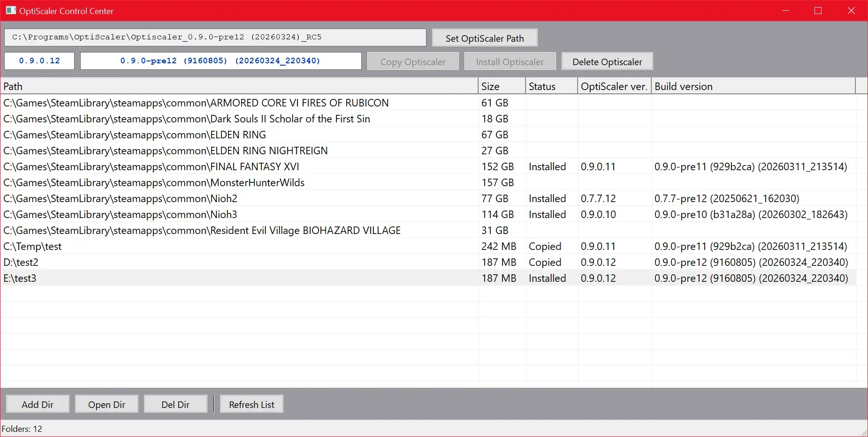868x437 pixels.
Task: Click the OptiScaler app icon in title bar
Action: pyautogui.click(x=11, y=10)
